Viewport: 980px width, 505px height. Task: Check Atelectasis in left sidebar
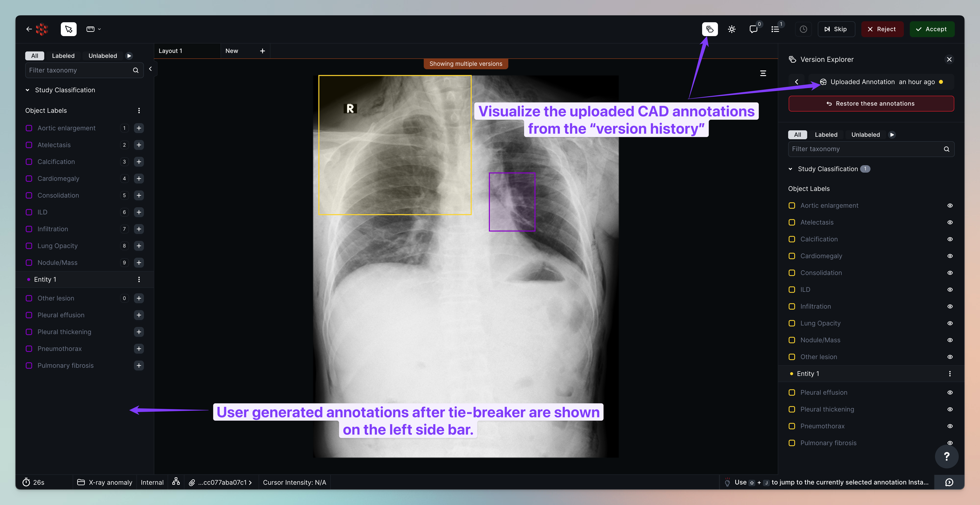pyautogui.click(x=29, y=145)
